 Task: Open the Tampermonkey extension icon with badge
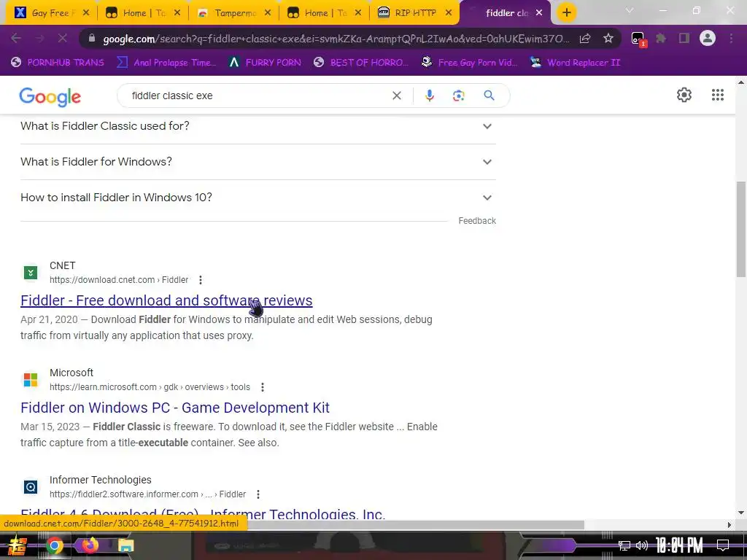pos(638,39)
